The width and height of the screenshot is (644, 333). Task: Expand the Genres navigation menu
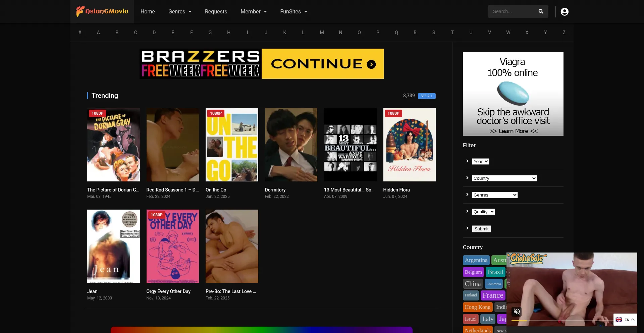(180, 12)
